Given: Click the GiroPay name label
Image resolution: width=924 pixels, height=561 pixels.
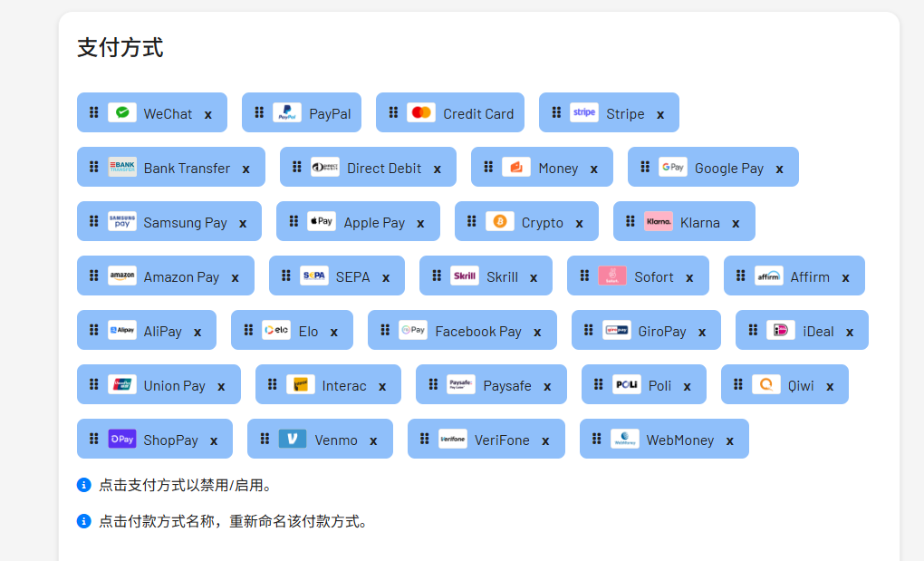Looking at the screenshot, I should [662, 332].
